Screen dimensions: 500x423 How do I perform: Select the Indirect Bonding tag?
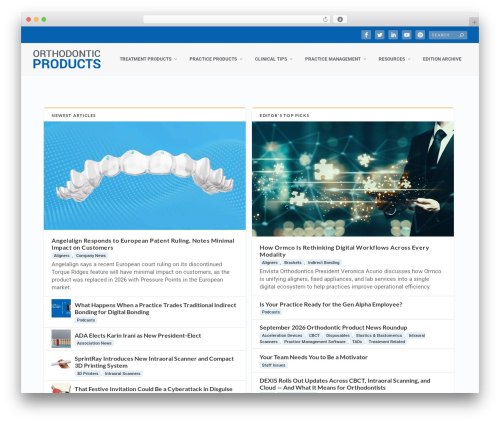(x=323, y=263)
